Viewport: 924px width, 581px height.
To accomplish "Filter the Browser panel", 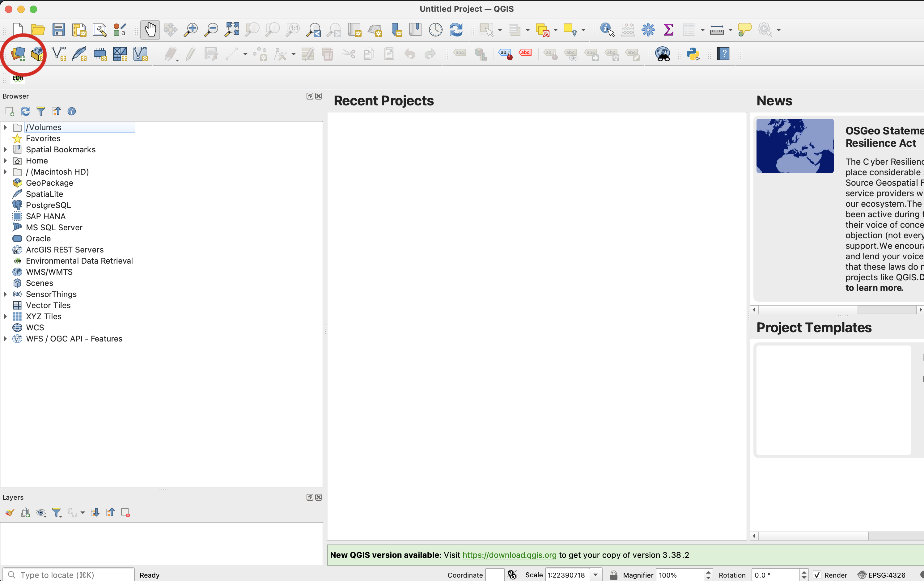I will click(41, 111).
